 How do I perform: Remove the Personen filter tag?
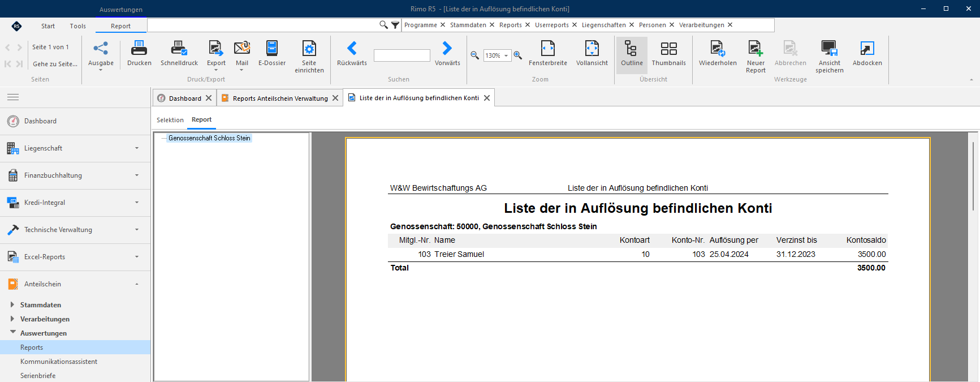click(x=672, y=25)
